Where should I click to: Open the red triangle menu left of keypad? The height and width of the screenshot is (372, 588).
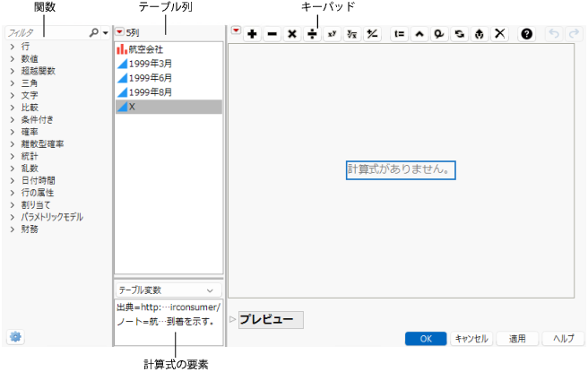tap(236, 30)
